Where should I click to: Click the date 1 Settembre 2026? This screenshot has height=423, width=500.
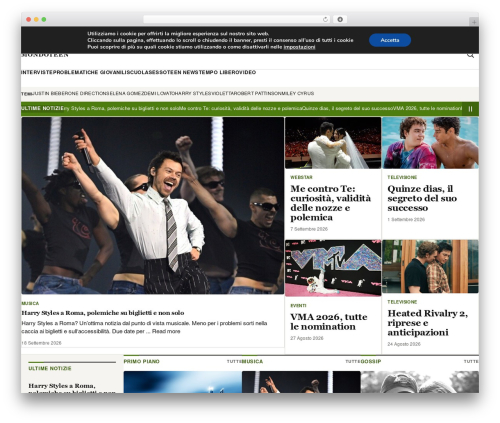tap(406, 220)
